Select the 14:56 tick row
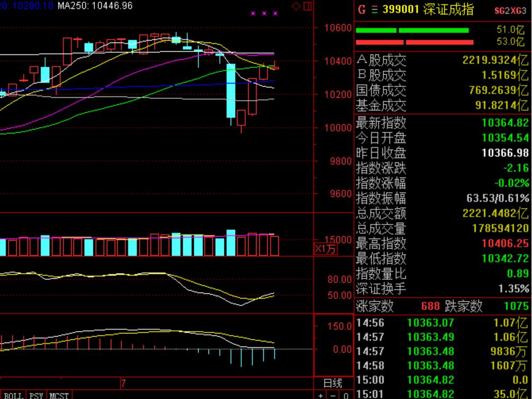This screenshot has width=532, height=399. (443, 323)
